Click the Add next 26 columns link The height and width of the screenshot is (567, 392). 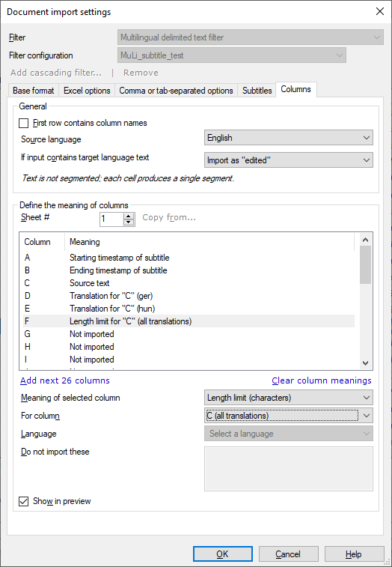pos(65,380)
